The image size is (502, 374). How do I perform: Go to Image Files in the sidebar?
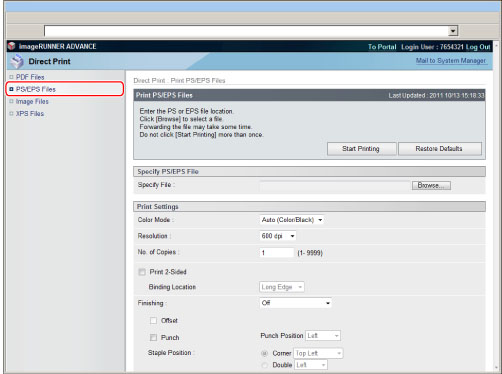coord(32,101)
